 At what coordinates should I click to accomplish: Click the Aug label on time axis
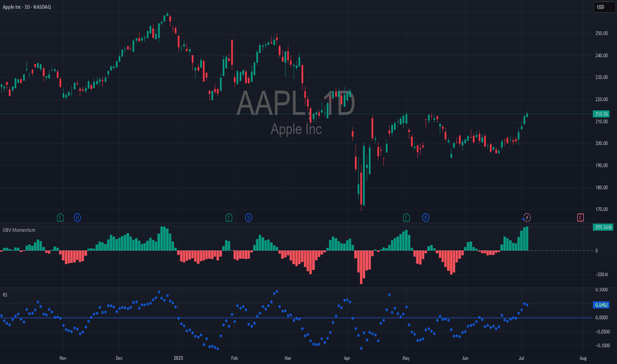tap(583, 359)
